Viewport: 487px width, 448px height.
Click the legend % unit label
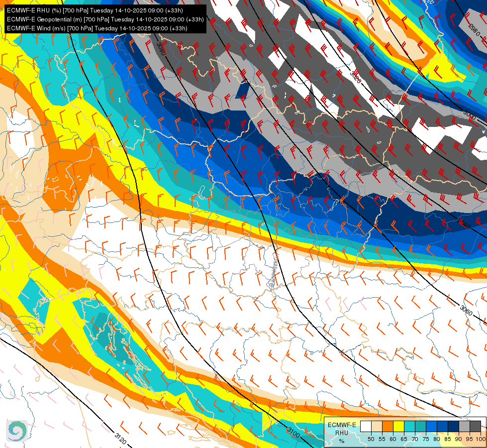coord(342,441)
